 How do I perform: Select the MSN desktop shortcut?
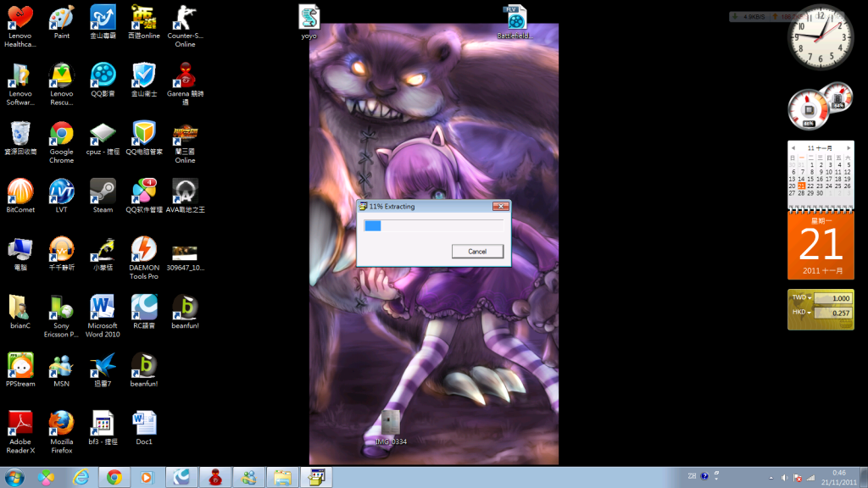point(61,370)
